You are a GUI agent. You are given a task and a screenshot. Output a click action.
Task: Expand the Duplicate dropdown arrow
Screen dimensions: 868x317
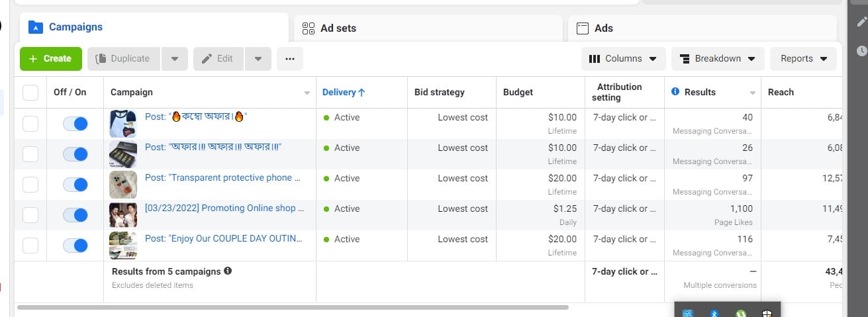pyautogui.click(x=175, y=58)
